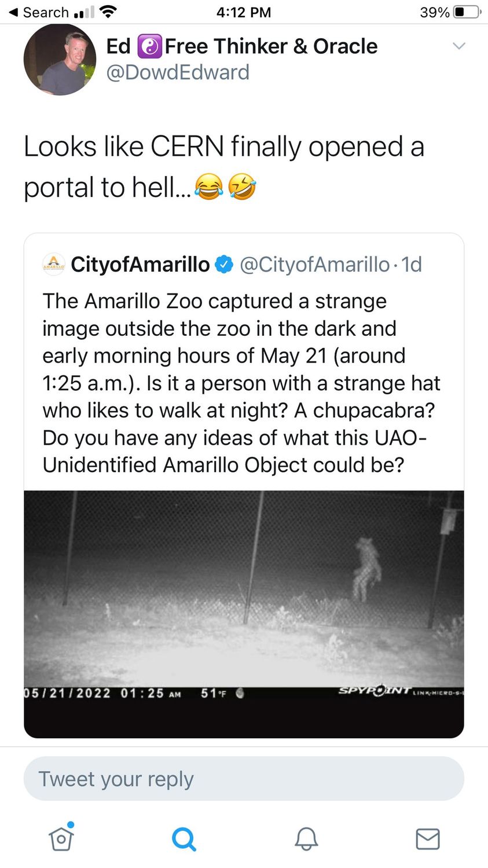Open Ed's profile picture
Viewport: 488px width, 868px height.
60,59
